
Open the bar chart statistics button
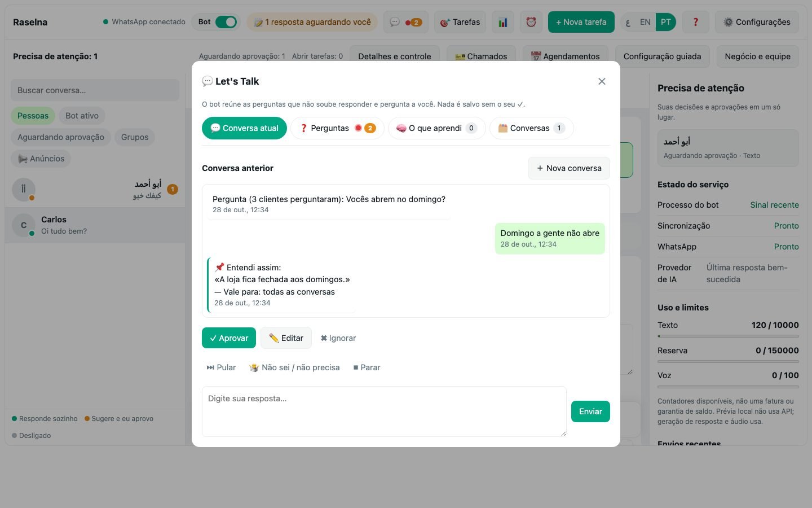(502, 22)
